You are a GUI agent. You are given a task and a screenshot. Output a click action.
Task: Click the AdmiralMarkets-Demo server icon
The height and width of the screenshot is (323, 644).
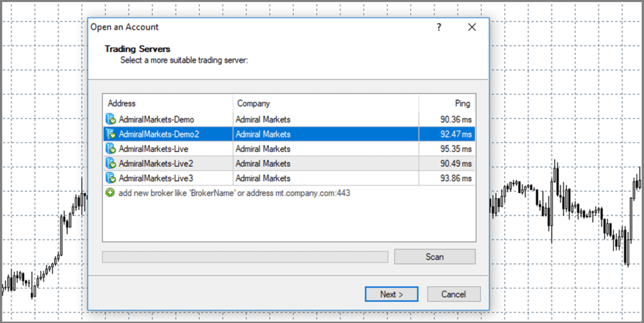[111, 119]
